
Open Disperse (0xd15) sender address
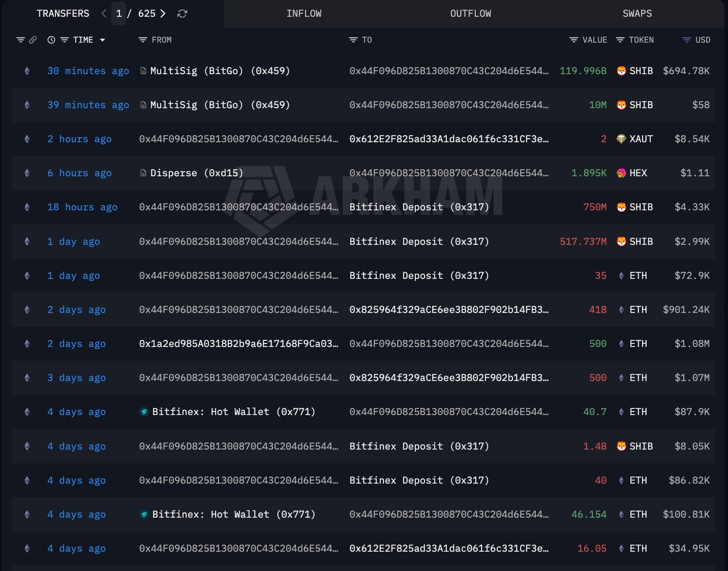tap(196, 173)
